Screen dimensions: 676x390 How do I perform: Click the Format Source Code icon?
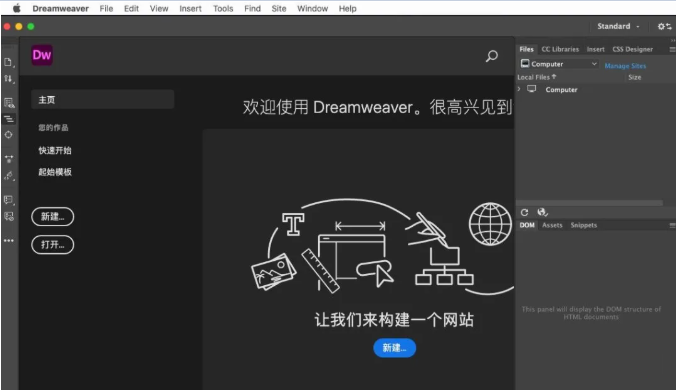click(9, 176)
